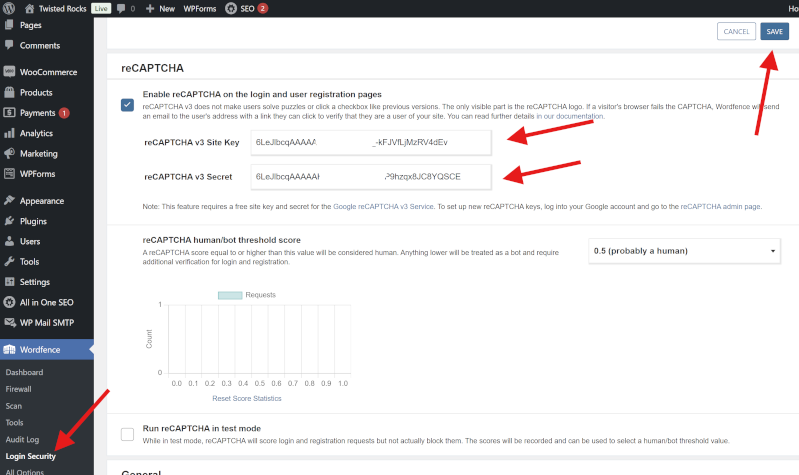Click the 'reCAPTCHA' section heading
The image size is (799, 475).
point(152,68)
